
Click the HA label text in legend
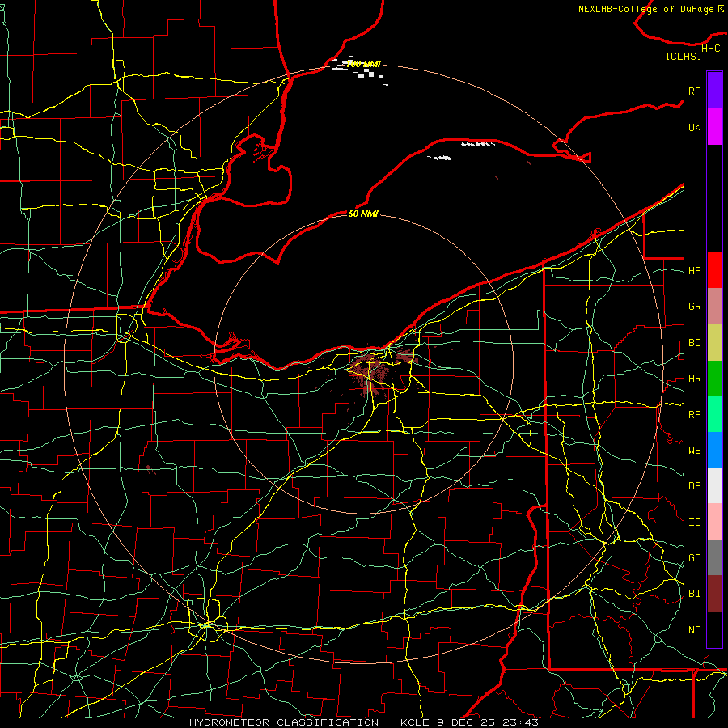pyautogui.click(x=695, y=270)
